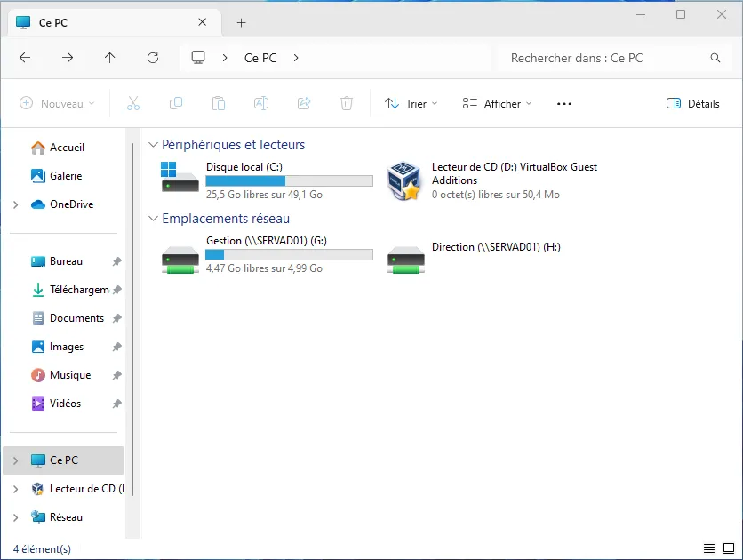Click the Share icon in toolbar
This screenshot has height=560, width=743.
(304, 103)
